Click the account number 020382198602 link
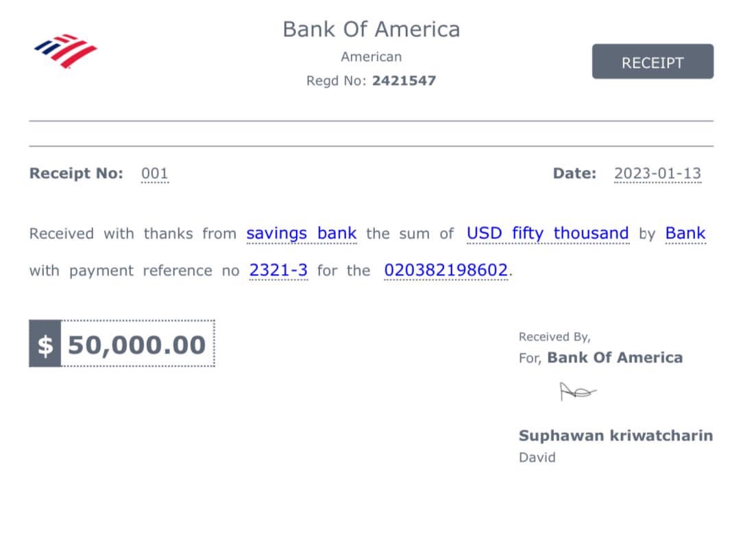This screenshot has width=756, height=537. tap(446, 271)
